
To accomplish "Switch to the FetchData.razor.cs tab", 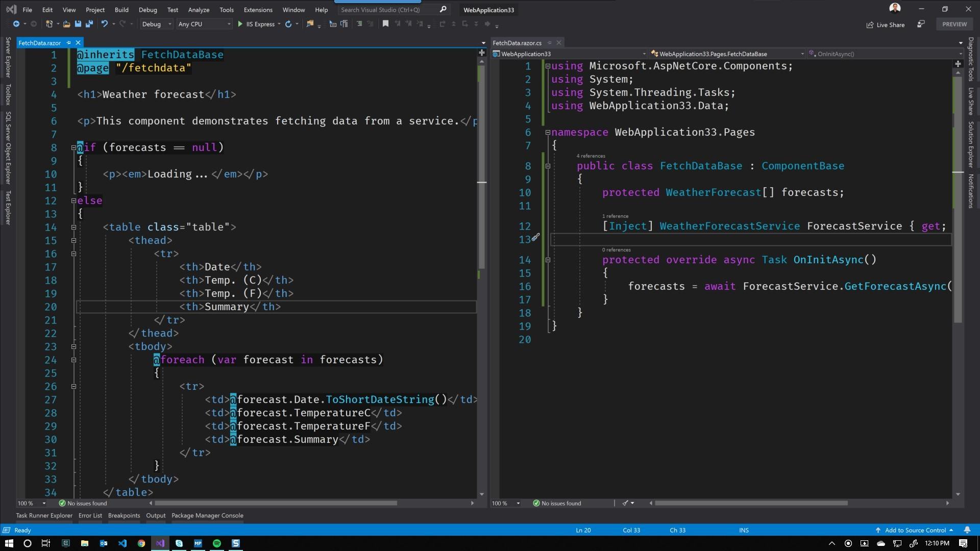I will tap(517, 43).
